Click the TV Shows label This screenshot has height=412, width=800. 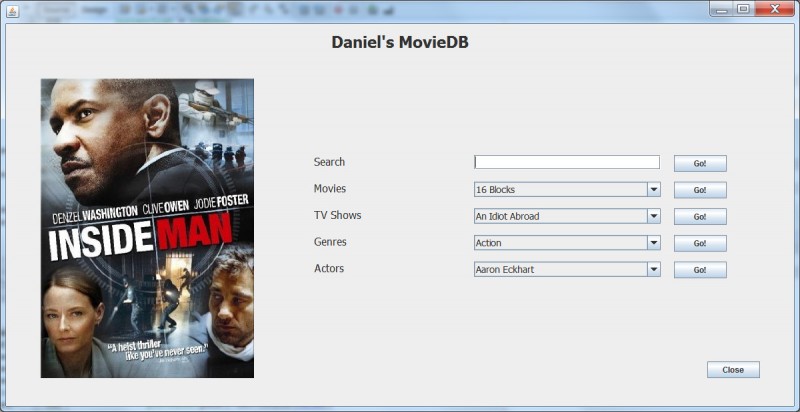pyautogui.click(x=337, y=215)
